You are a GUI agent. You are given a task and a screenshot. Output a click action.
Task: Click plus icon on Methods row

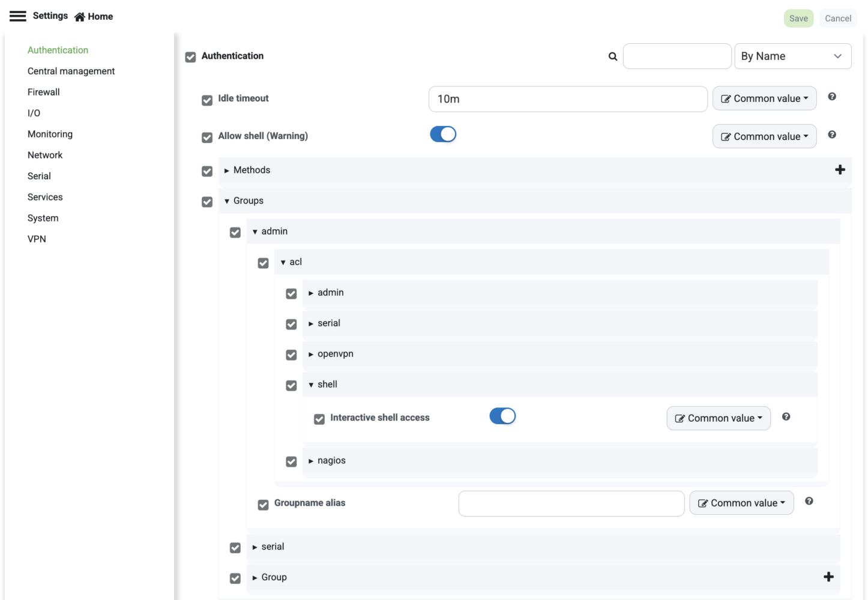click(x=840, y=170)
